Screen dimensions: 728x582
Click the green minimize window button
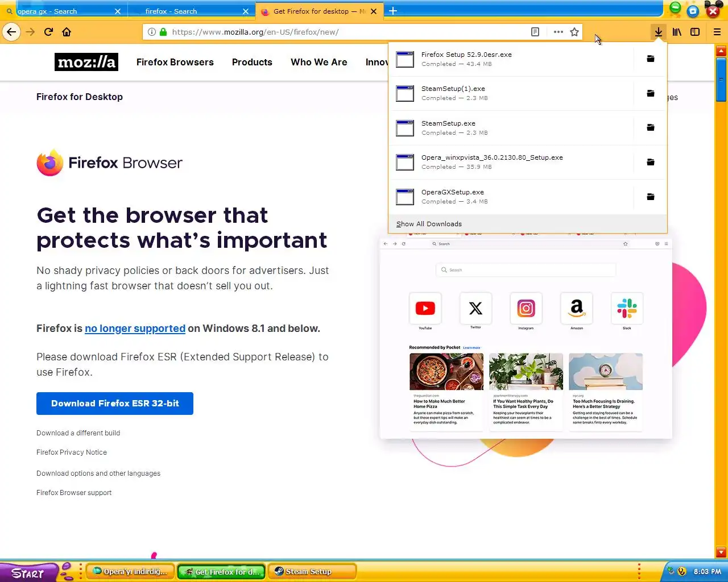click(x=675, y=8)
